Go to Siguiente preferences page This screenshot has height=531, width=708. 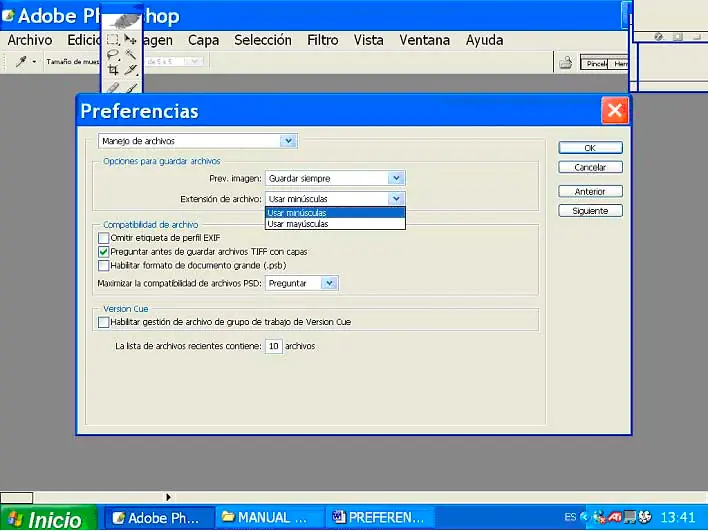[x=590, y=211]
